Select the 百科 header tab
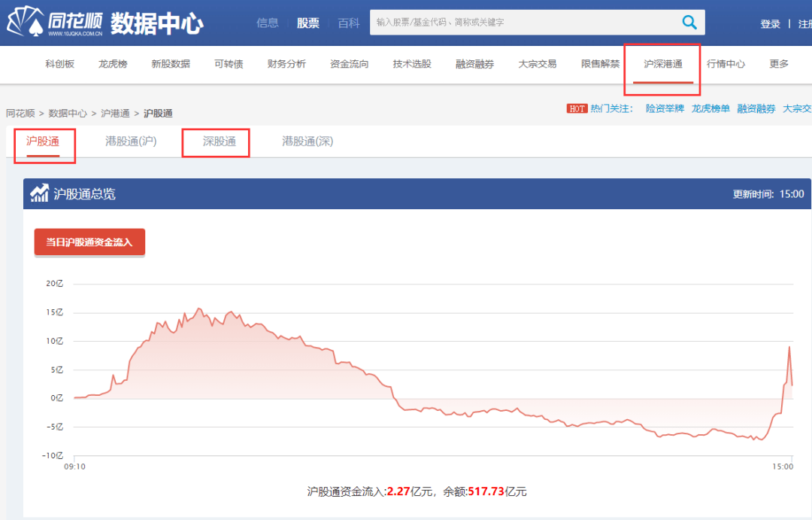Image resolution: width=812 pixels, height=520 pixels. (x=349, y=23)
